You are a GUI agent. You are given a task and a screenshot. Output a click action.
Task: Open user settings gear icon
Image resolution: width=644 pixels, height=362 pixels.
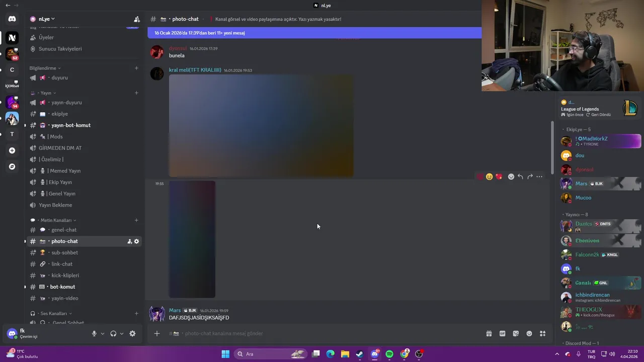(132, 333)
